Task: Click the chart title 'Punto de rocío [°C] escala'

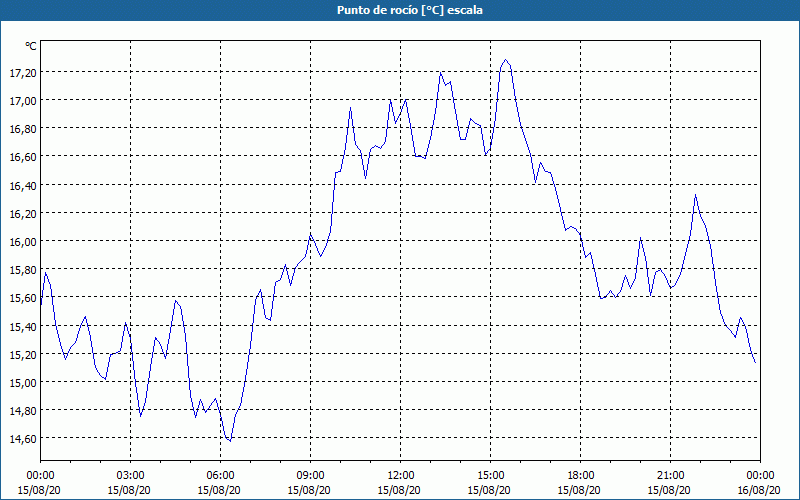Action: coord(410,10)
